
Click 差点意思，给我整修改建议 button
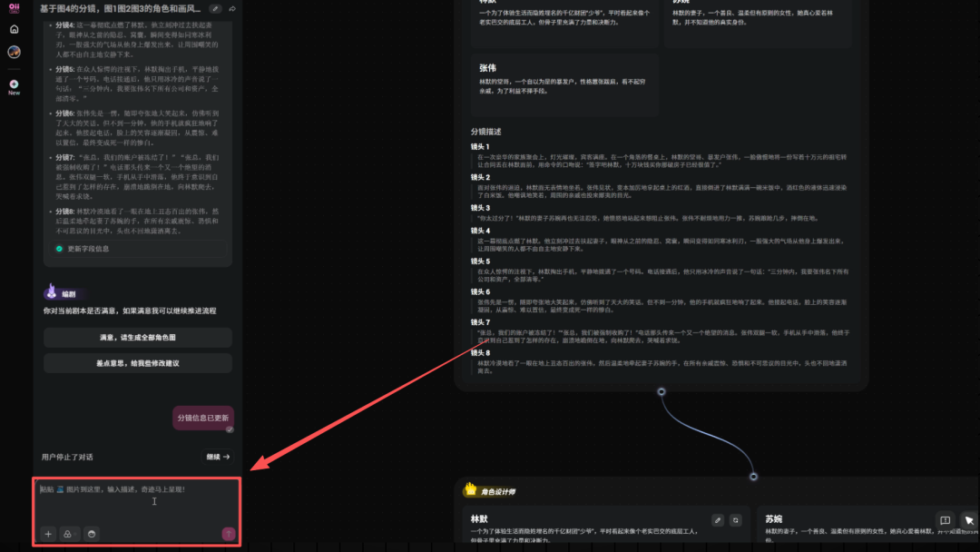click(137, 362)
